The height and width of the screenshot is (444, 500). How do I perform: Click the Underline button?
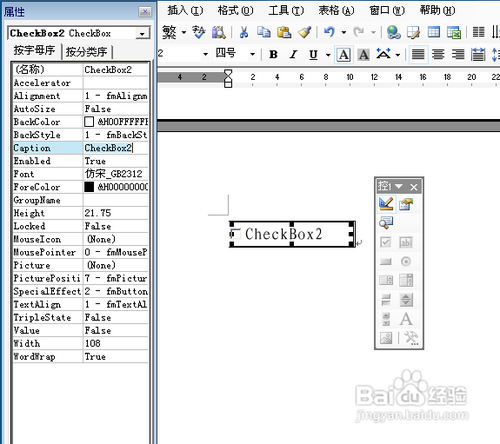pos(313,54)
